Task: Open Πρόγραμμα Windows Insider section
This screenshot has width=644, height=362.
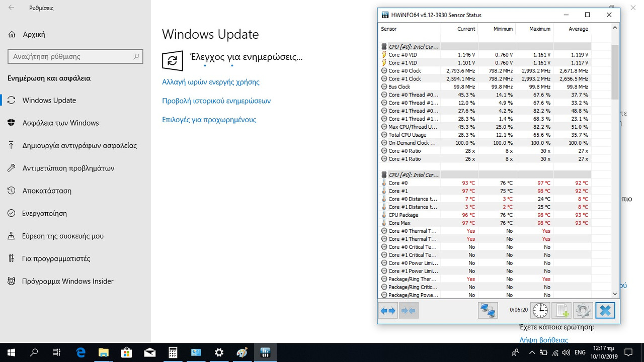Action: point(75,282)
